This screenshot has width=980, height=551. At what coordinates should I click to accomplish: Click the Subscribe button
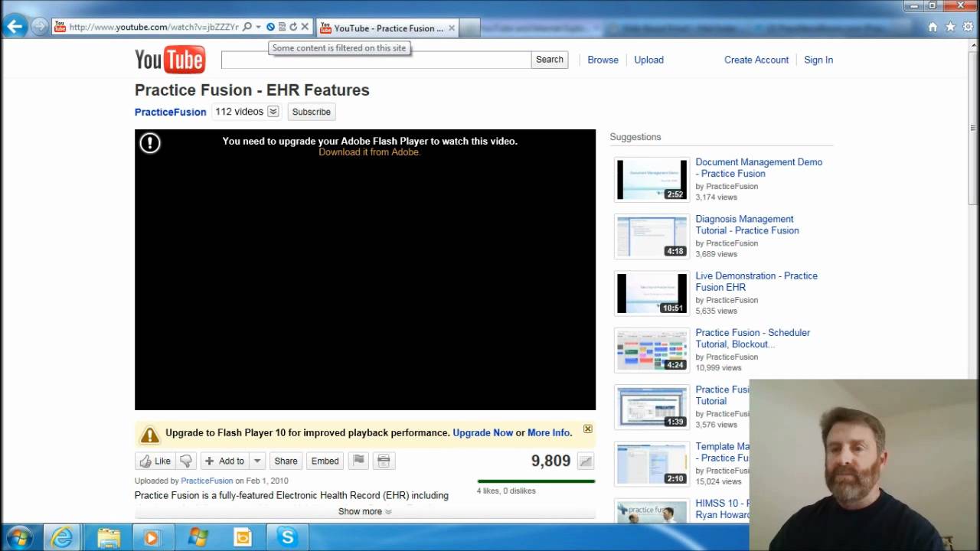click(x=312, y=112)
